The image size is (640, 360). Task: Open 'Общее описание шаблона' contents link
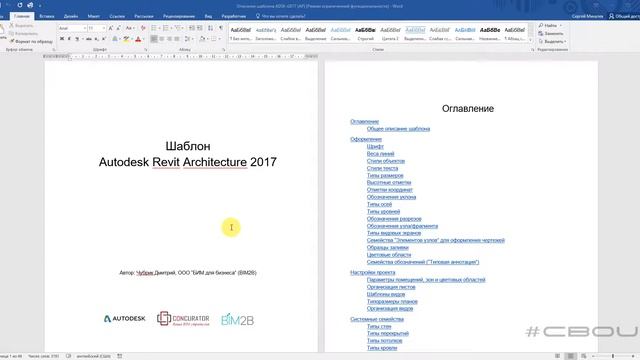pyautogui.click(x=398, y=129)
